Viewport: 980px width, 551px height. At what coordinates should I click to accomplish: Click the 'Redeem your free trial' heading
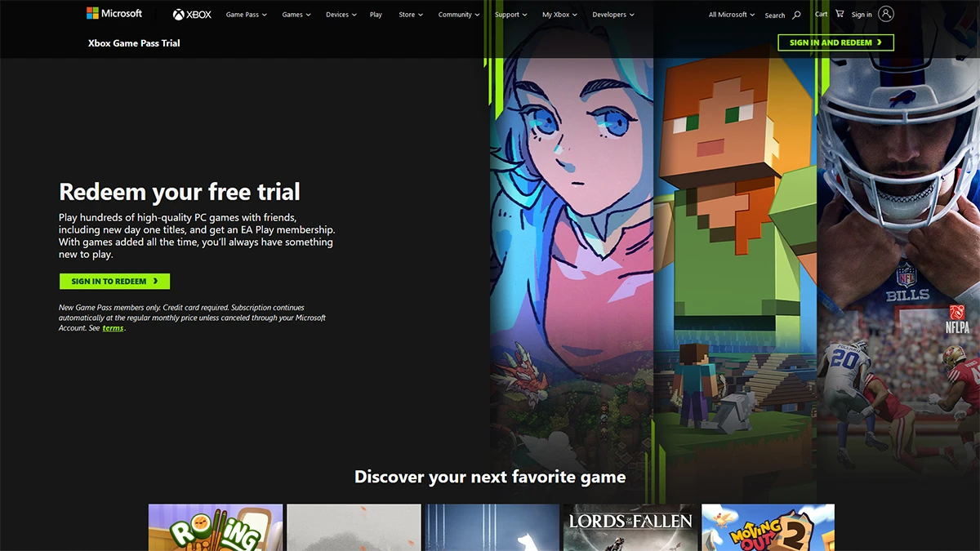[180, 192]
